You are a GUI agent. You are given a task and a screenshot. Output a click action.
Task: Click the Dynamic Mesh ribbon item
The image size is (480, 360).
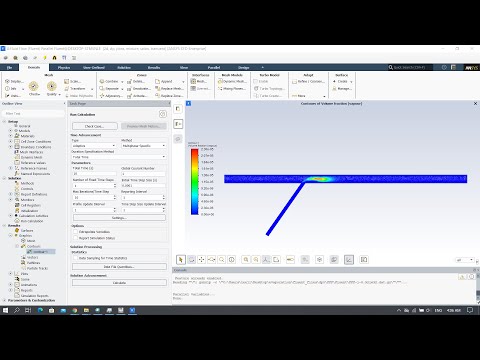232,81
